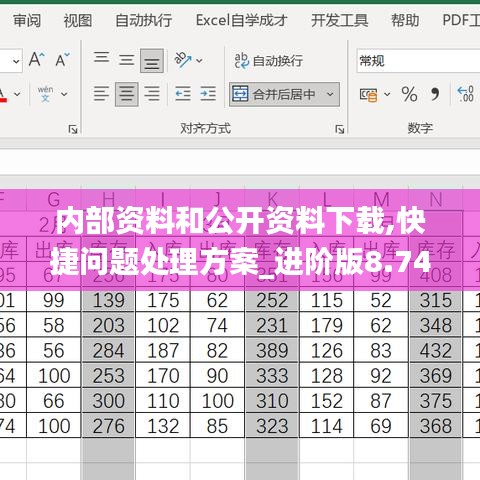Select cell with value 432
The width and height of the screenshot is (480, 480).
[x=436, y=350]
